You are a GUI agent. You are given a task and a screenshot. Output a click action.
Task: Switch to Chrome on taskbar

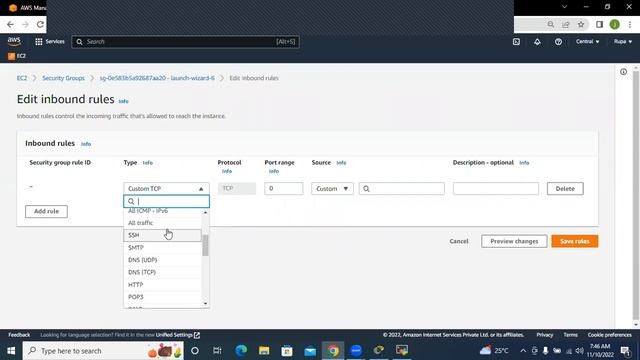pos(333,351)
